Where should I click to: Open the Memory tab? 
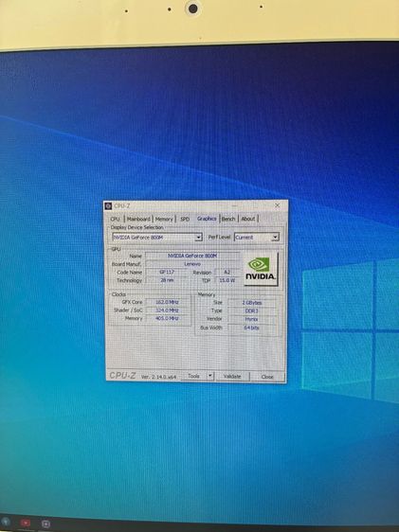pyautogui.click(x=164, y=219)
